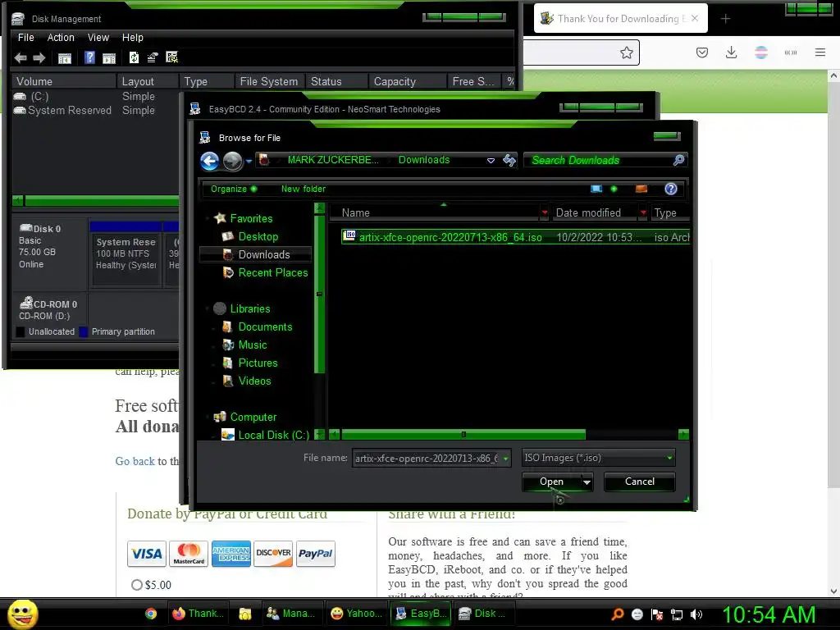Open the Pocket icon in Firefox toolbar
This screenshot has height=630, width=840.
click(702, 52)
